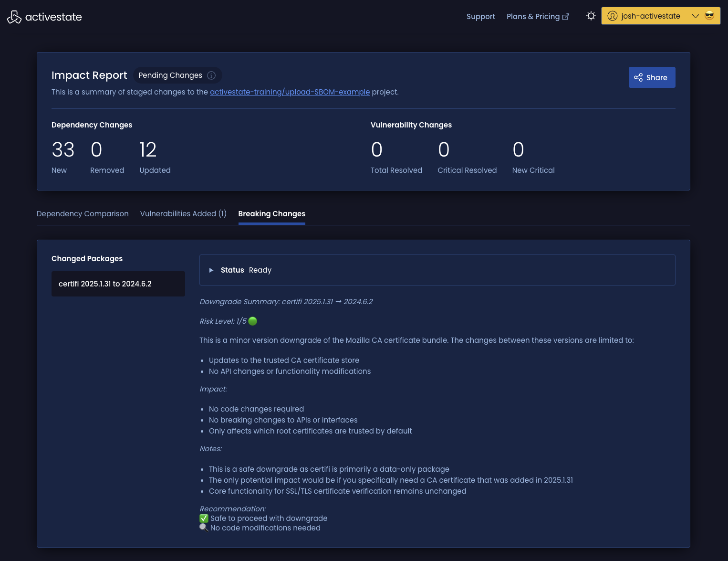Open the activestate-training/upload-SBOM-example project link
Image resolution: width=728 pixels, height=561 pixels.
pyautogui.click(x=290, y=92)
